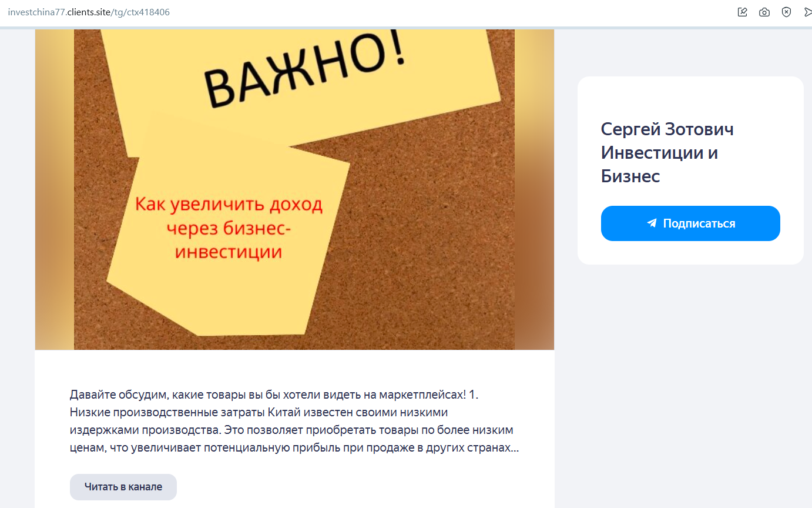Click the Telegram plane icon beside Подписаться

pyautogui.click(x=652, y=223)
